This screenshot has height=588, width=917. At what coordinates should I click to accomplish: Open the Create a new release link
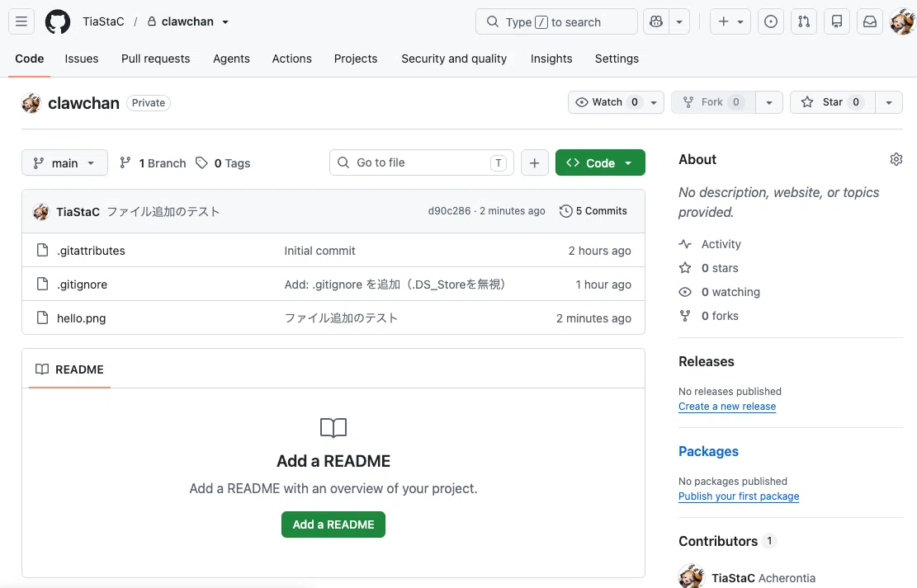pos(727,407)
